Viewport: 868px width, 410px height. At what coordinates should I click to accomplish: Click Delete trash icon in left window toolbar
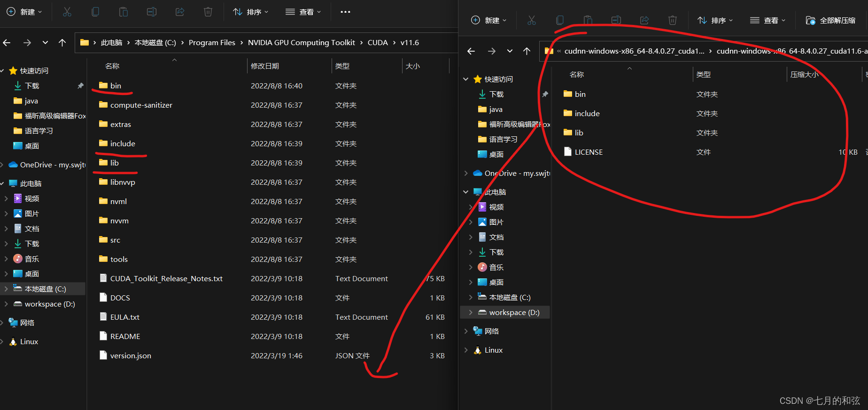tap(208, 12)
